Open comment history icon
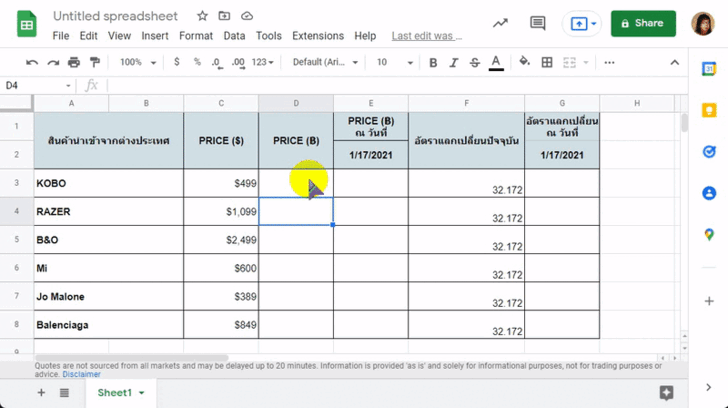The width and height of the screenshot is (728, 408). pyautogui.click(x=538, y=23)
